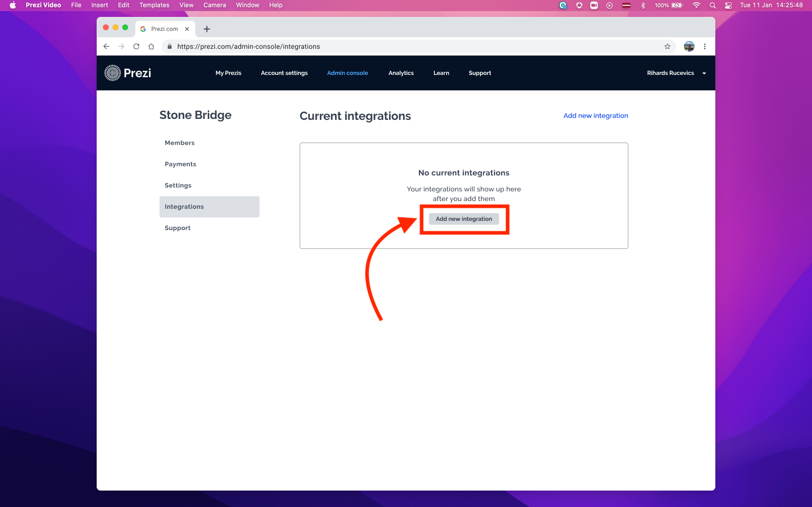The height and width of the screenshot is (507, 812).
Task: Go to Analytics in the top navigation
Action: click(x=401, y=73)
